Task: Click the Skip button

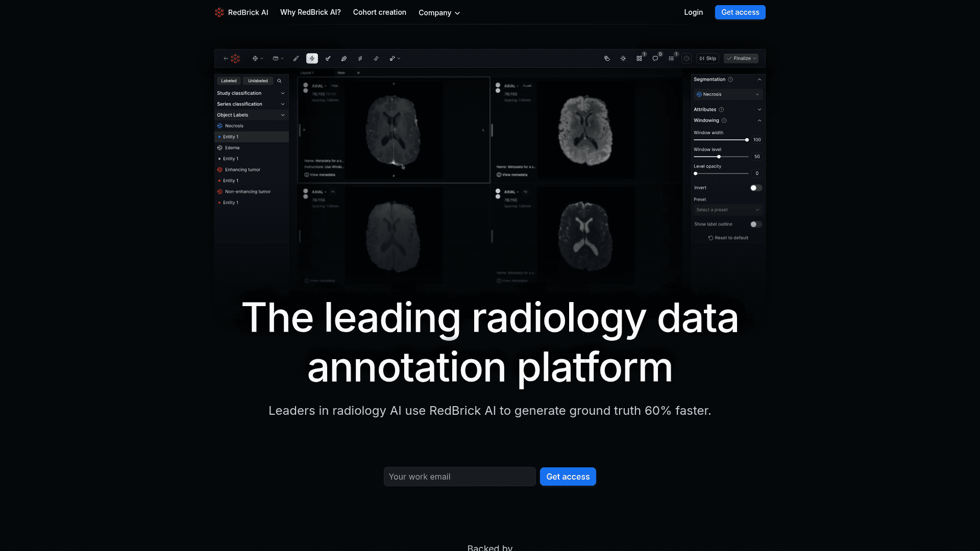Action: pos(707,59)
